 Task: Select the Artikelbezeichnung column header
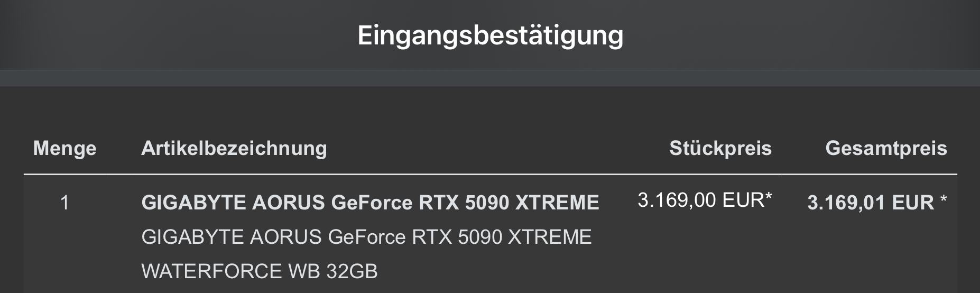(234, 148)
